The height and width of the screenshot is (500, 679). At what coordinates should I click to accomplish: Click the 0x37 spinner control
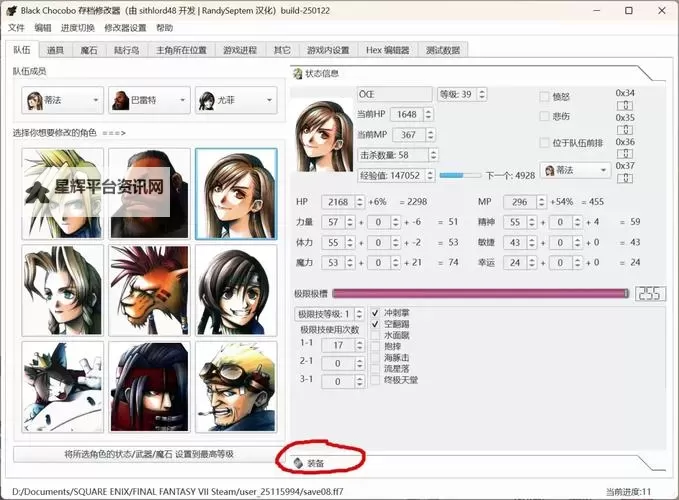[625, 177]
